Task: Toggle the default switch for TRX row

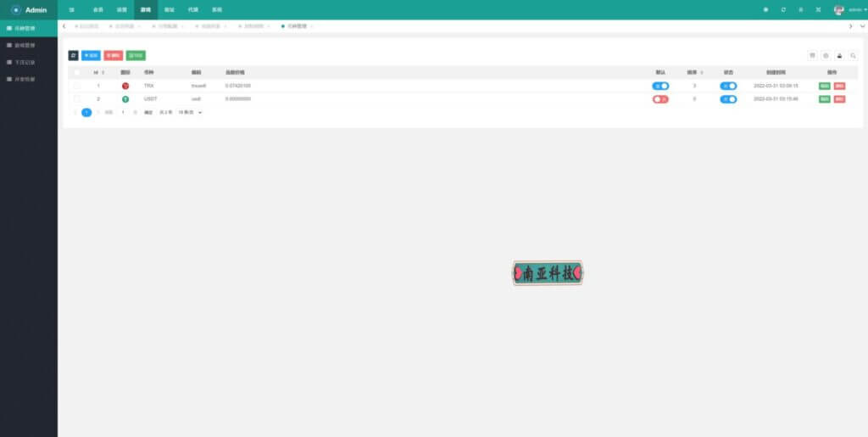Action: 660,86
